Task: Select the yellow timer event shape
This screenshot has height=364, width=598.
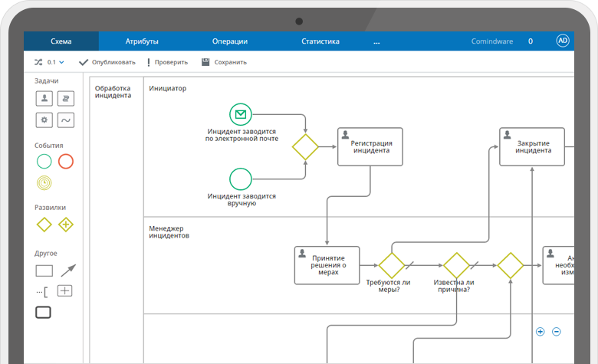Action: click(x=44, y=182)
